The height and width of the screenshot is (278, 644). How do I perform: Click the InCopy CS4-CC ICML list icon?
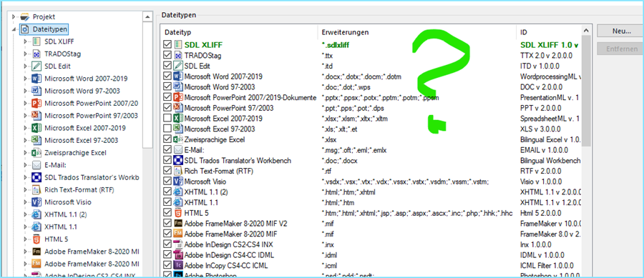(178, 266)
